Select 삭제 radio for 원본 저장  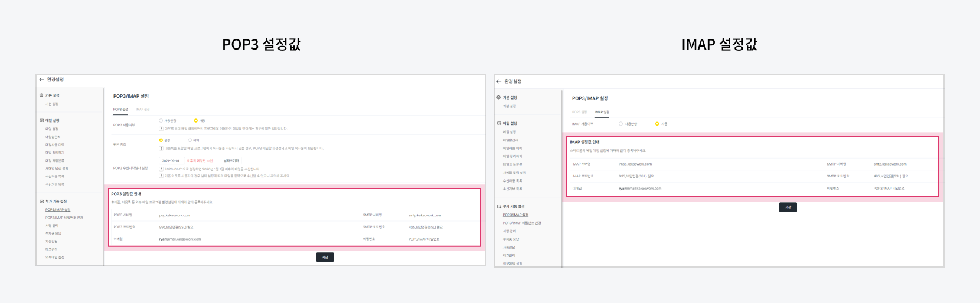tap(190, 140)
